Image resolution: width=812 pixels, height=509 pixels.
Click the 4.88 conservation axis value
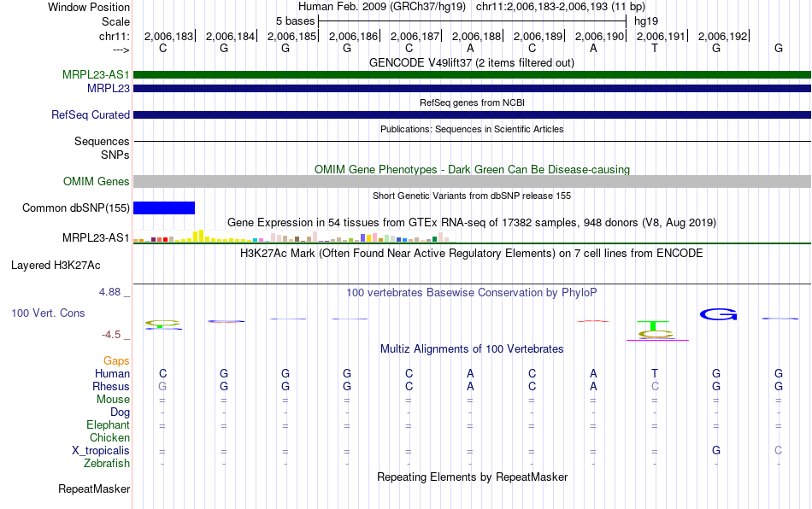(x=109, y=292)
